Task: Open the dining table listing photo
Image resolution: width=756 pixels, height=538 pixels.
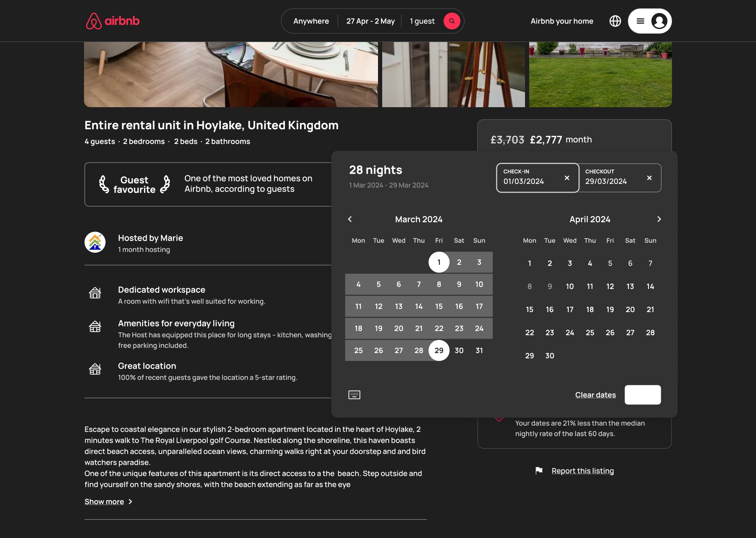Action: 231,75
